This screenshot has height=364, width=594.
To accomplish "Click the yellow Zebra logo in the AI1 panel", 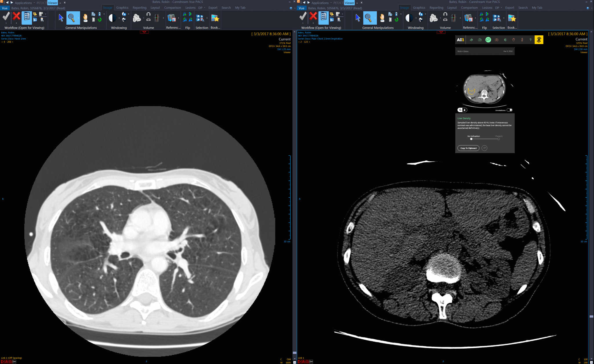I will (539, 40).
